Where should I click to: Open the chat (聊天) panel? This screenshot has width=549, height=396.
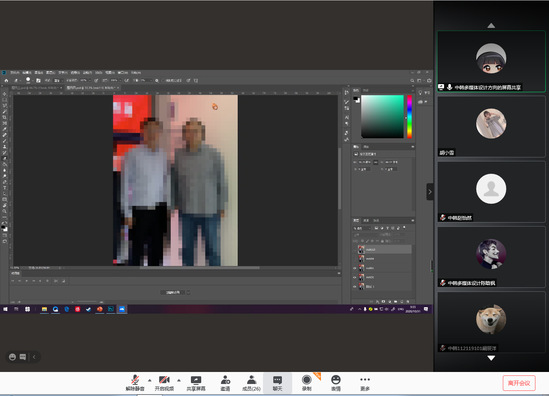click(277, 383)
